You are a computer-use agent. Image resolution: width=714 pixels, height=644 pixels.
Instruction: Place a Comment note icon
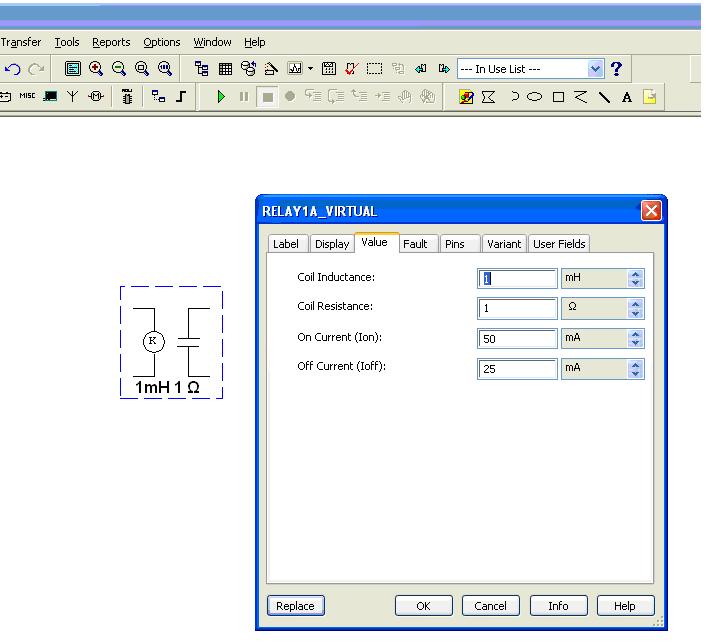point(650,97)
